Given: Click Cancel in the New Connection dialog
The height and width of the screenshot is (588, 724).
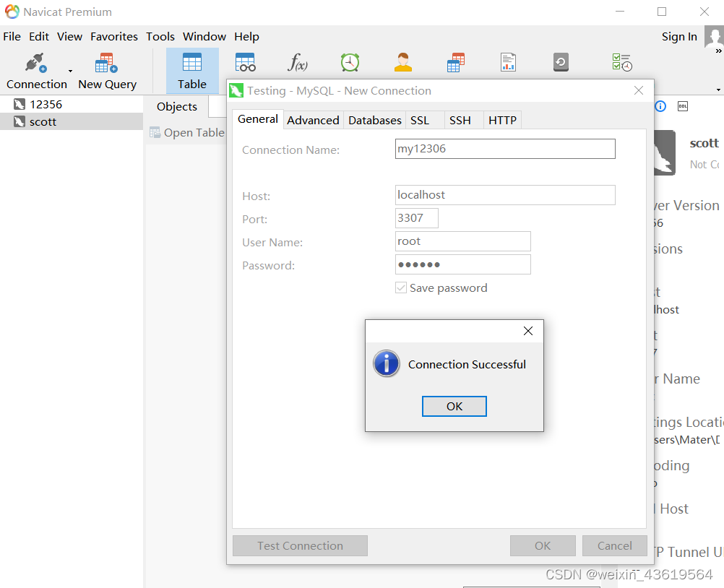Looking at the screenshot, I should (615, 545).
